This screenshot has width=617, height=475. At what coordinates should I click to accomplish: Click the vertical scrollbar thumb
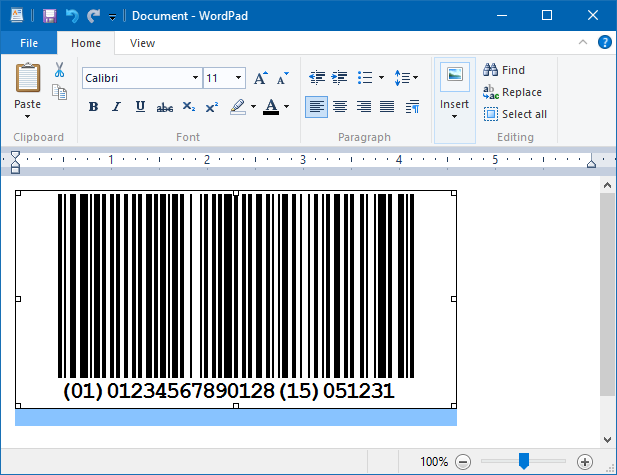606,294
